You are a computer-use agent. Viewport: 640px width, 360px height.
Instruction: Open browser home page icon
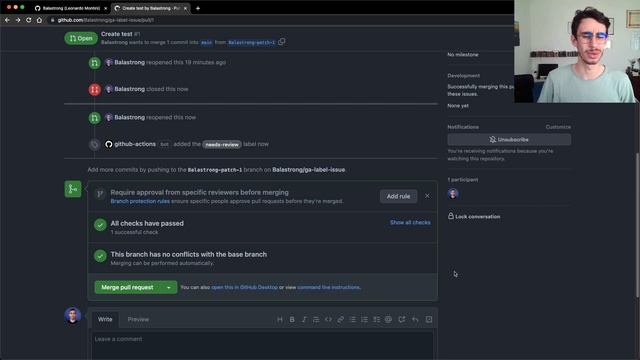pyautogui.click(x=39, y=20)
